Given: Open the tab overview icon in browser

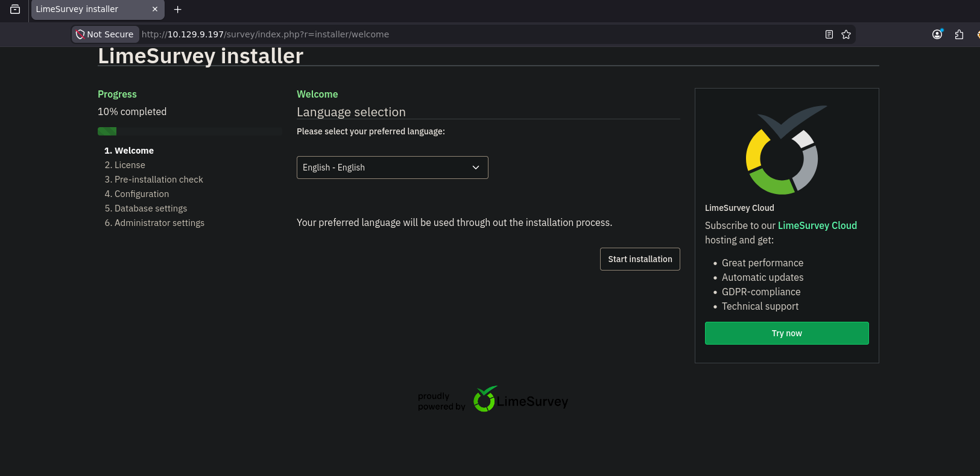Looking at the screenshot, I should 15,9.
